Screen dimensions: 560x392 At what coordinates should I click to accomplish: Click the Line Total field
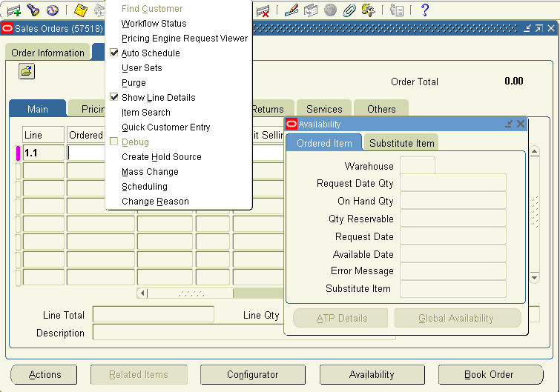pyautogui.click(x=154, y=314)
